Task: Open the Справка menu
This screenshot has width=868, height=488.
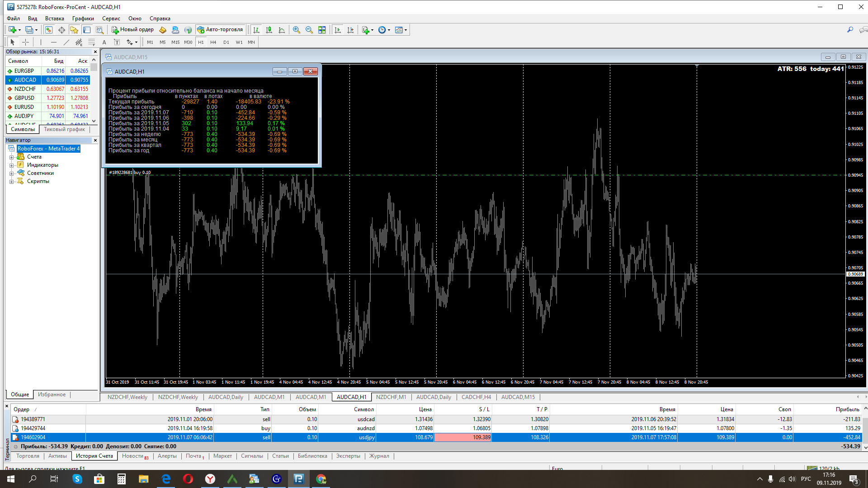Action: [160, 19]
